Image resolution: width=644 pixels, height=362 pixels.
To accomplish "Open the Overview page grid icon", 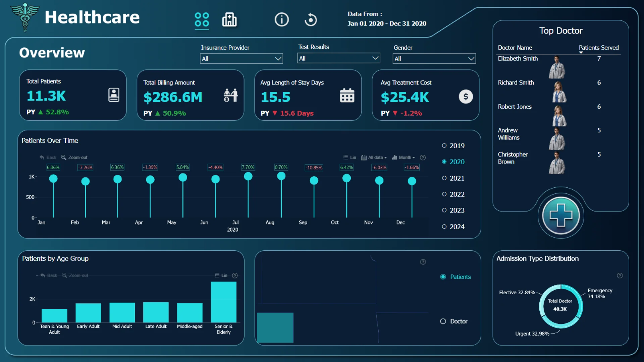I will [202, 20].
